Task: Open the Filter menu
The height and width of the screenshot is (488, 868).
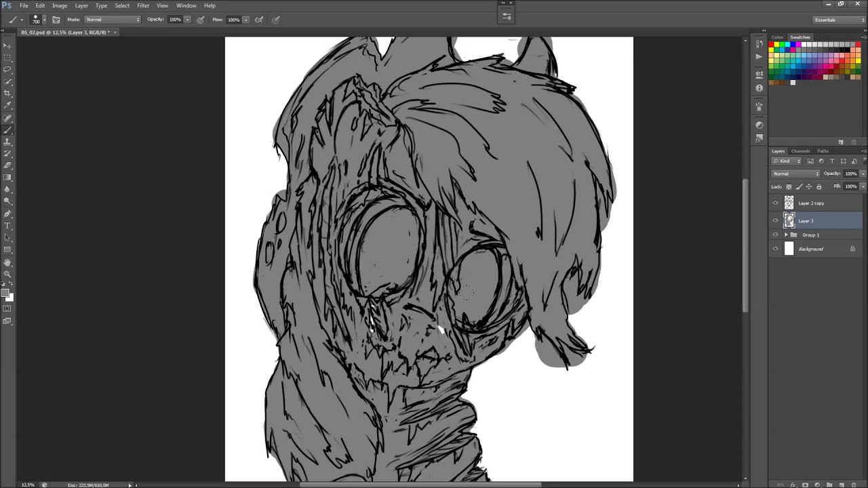Action: [x=143, y=5]
